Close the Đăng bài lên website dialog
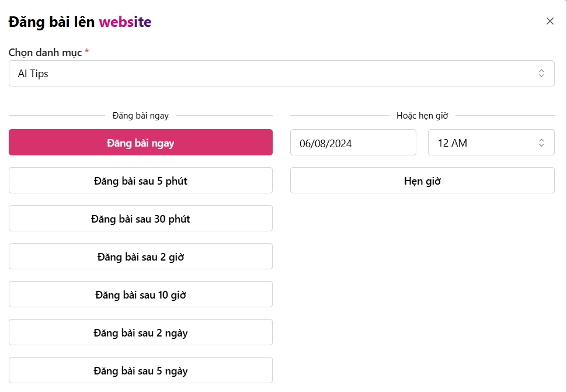567x392 pixels. (549, 22)
